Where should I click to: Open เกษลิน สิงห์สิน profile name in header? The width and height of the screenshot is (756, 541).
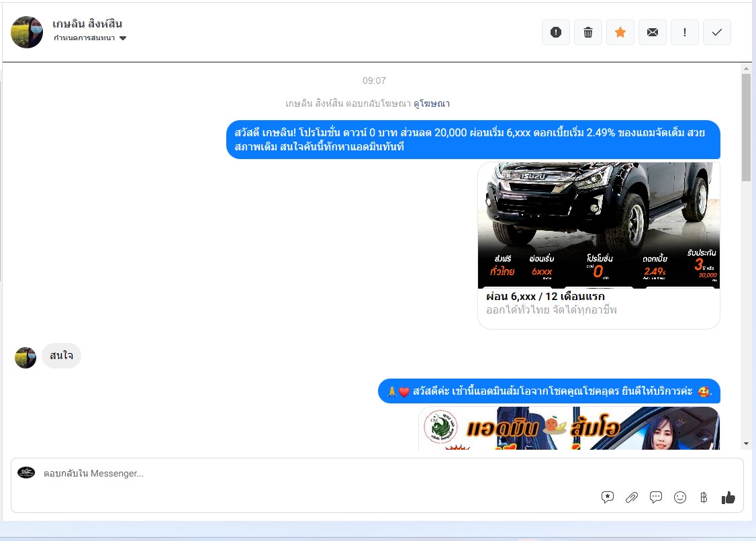87,24
